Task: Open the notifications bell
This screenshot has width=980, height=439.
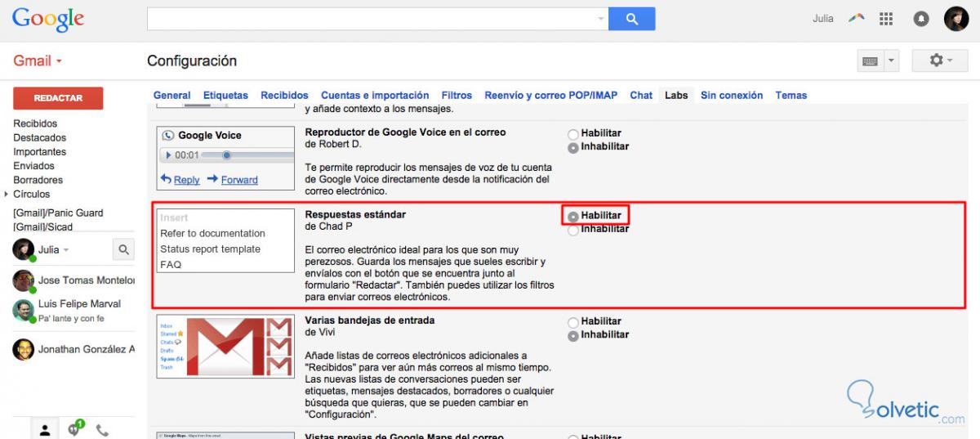Action: 921,19
